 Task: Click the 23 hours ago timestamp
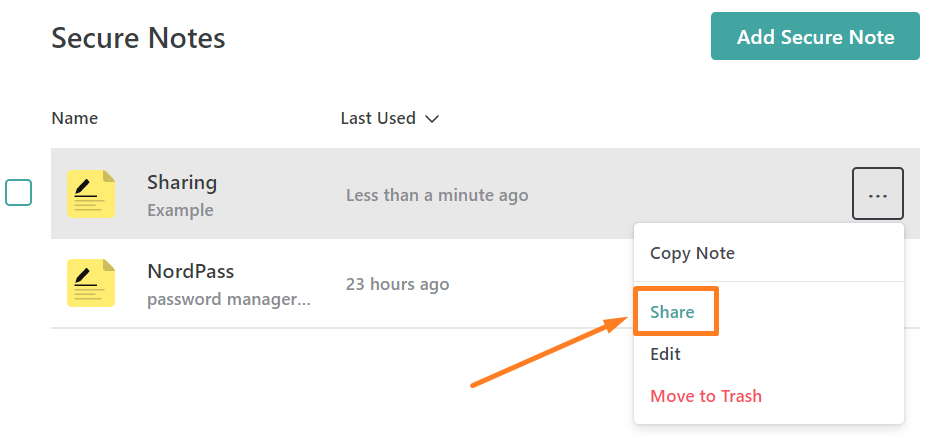tap(397, 284)
